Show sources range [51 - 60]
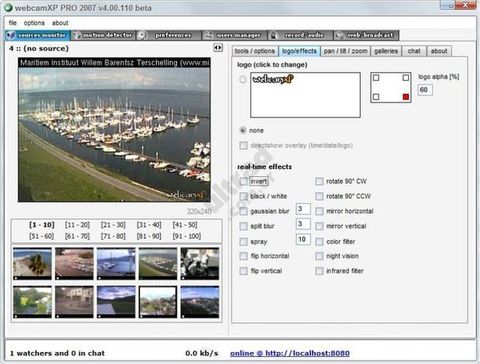 41,236
